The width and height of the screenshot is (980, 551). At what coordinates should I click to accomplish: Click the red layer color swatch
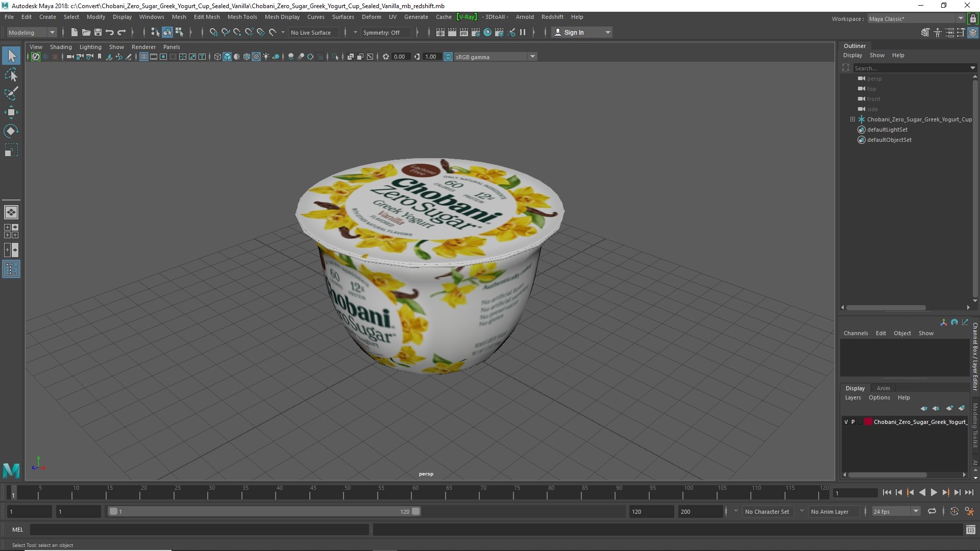pos(868,422)
